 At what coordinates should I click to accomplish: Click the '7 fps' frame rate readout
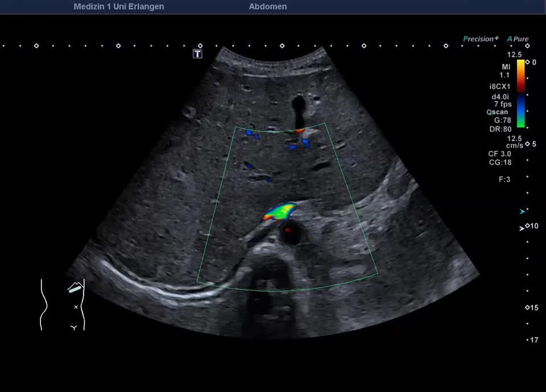(x=503, y=104)
